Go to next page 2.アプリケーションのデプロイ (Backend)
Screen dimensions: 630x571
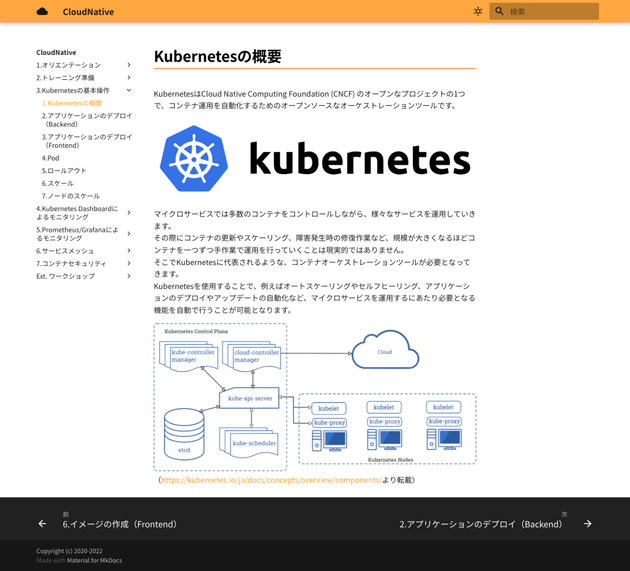click(481, 524)
